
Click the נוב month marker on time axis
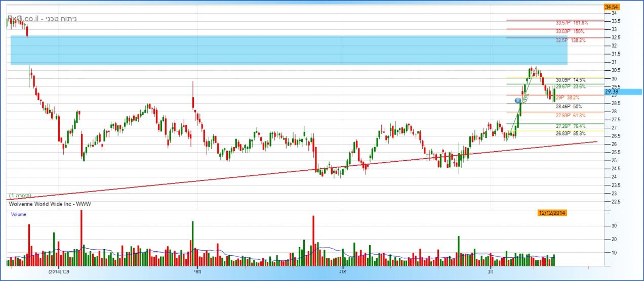click(x=491, y=271)
